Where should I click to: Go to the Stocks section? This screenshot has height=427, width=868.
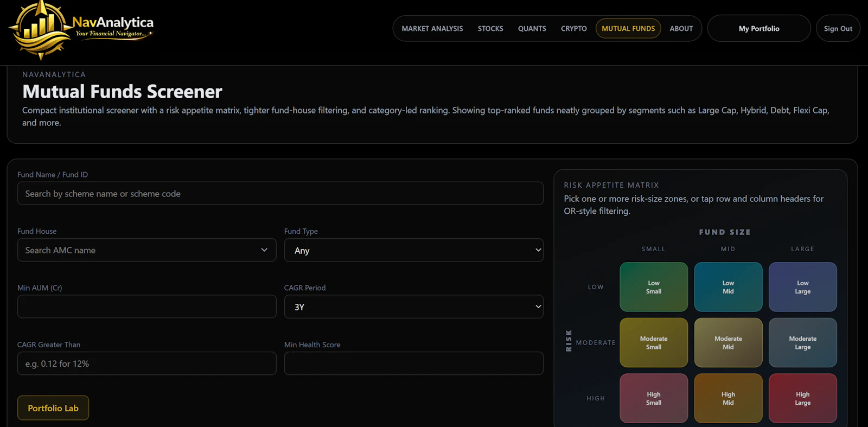[x=490, y=29]
